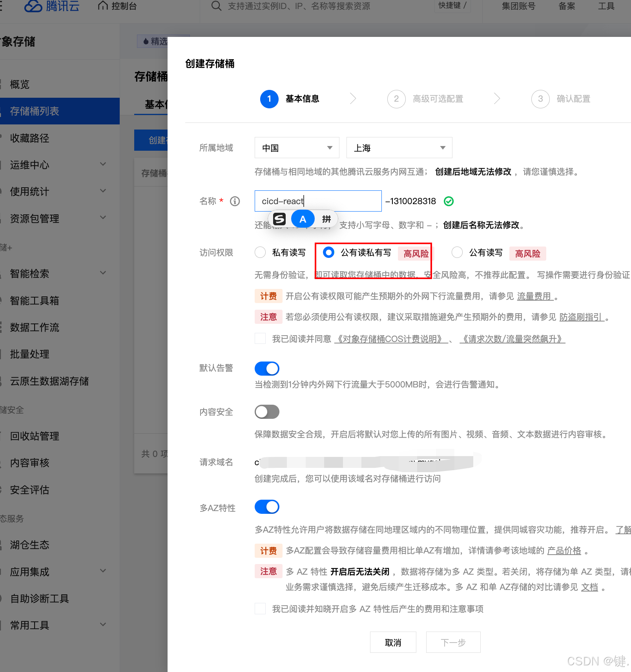Click the Tencent Cloud logo
The image size is (631, 672).
click(51, 6)
